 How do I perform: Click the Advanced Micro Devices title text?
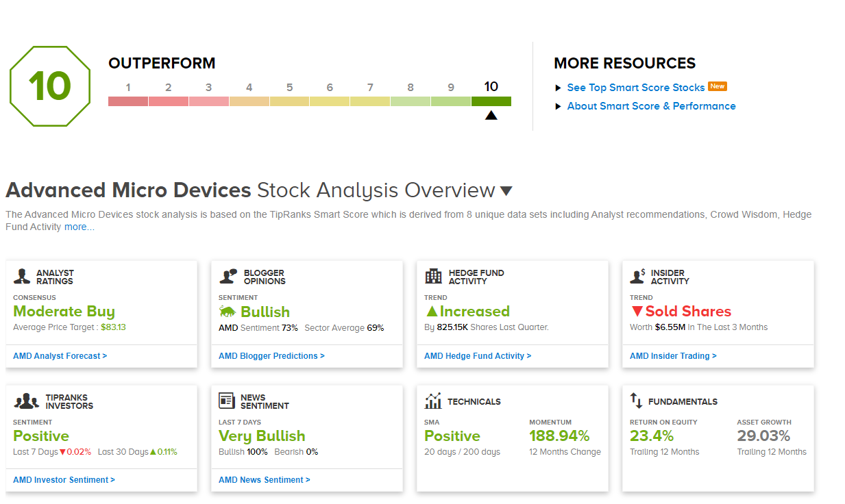(128, 190)
